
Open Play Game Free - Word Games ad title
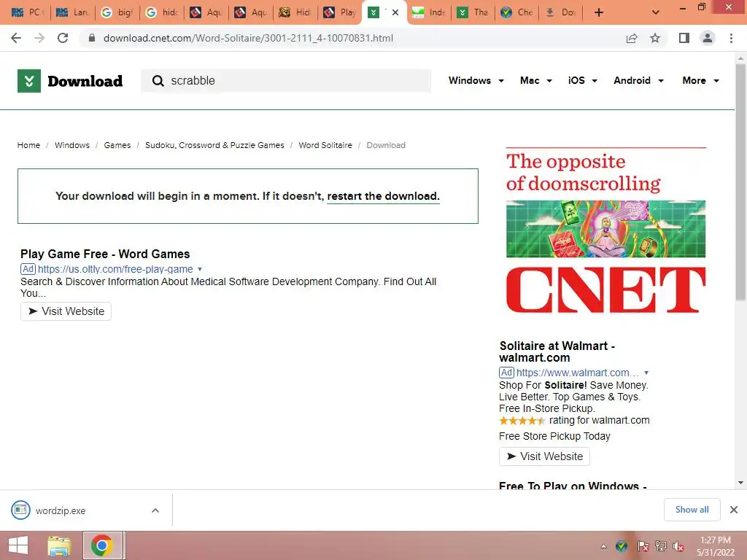[x=105, y=254]
